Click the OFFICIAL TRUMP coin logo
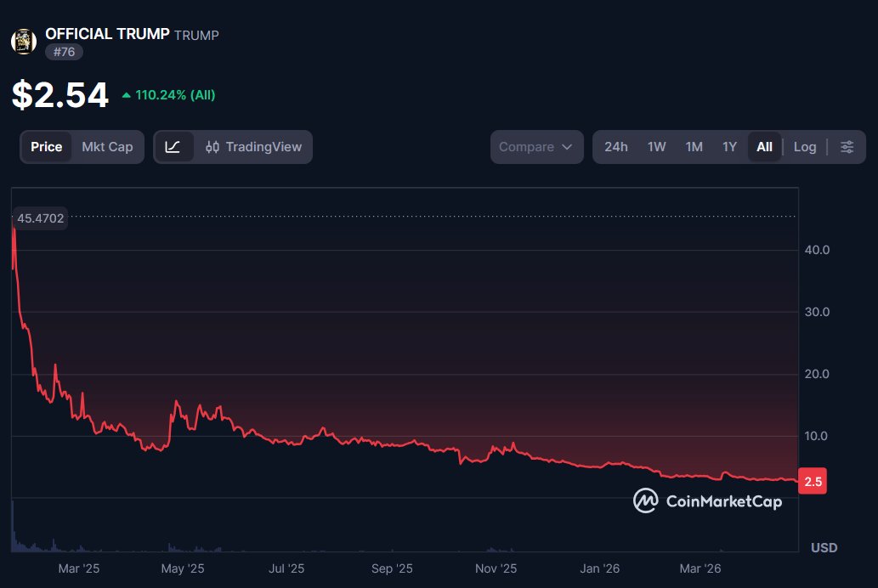Screen dimensions: 878x588 click(24, 42)
